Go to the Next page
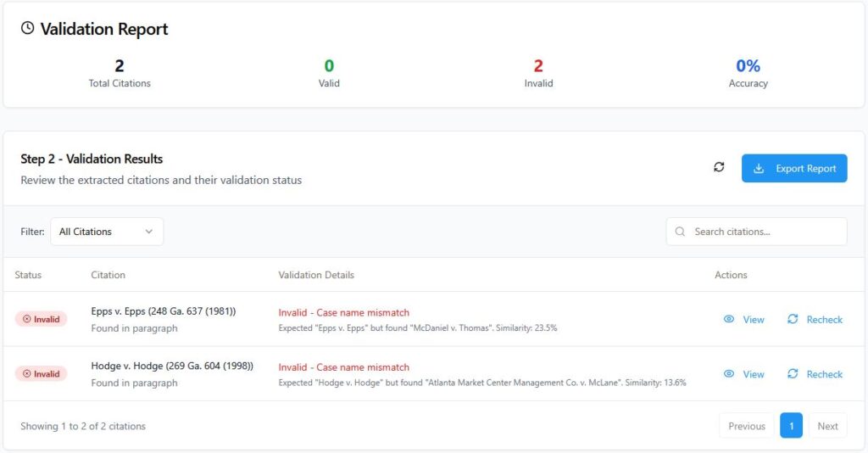 point(827,426)
